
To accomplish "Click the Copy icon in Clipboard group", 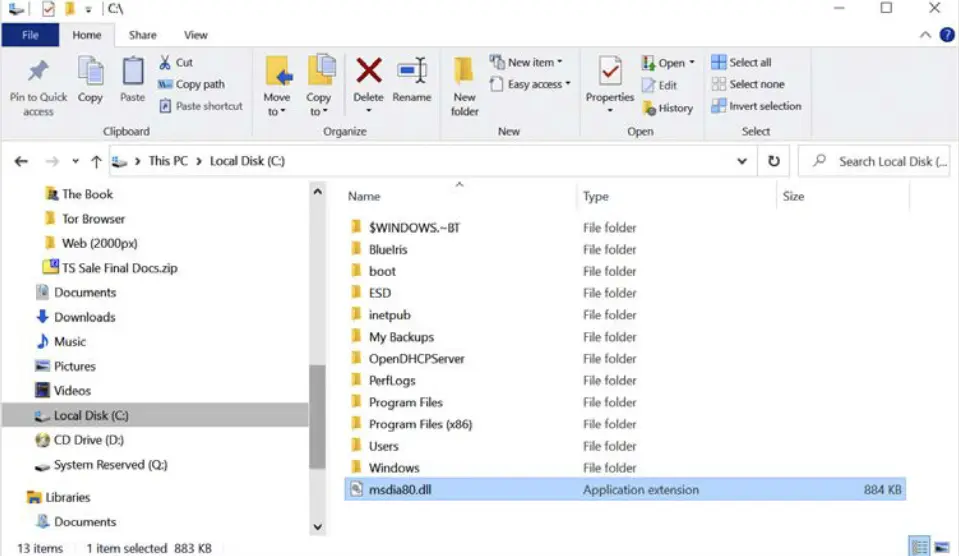I will click(90, 72).
